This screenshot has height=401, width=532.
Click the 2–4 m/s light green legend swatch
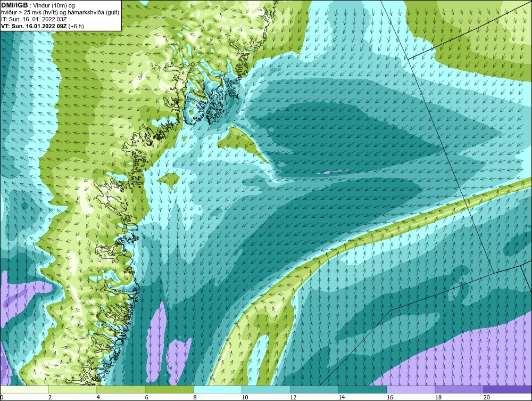(72, 389)
